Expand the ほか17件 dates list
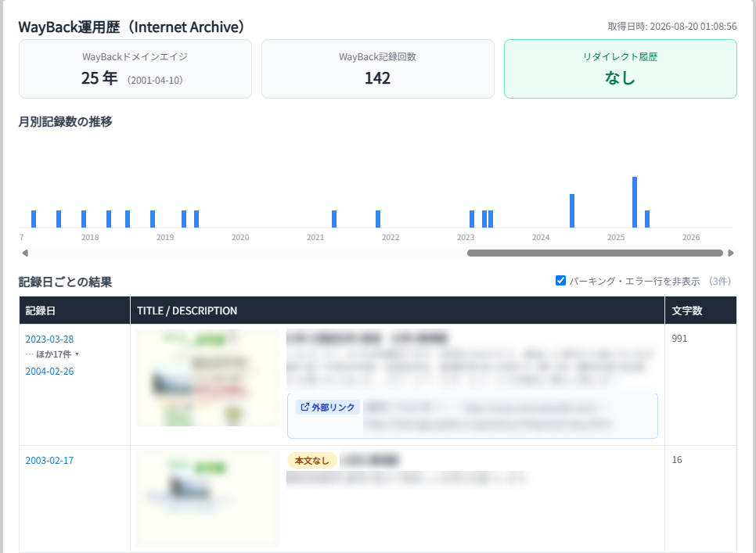 [x=53, y=354]
